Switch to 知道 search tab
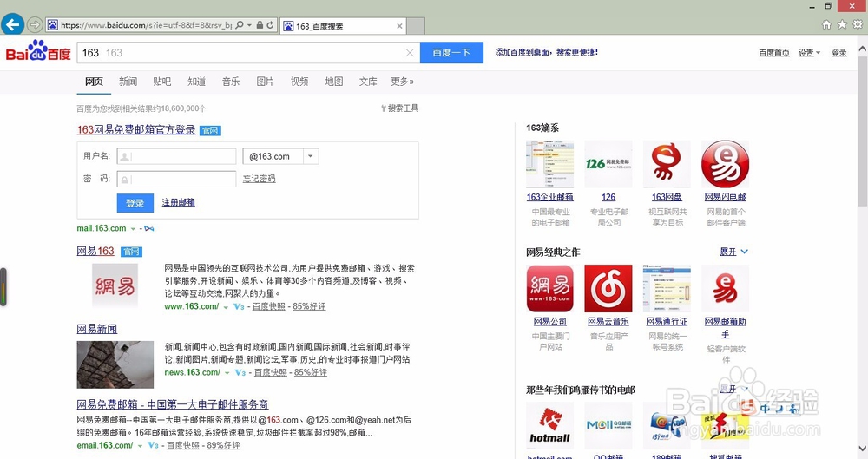 click(196, 82)
